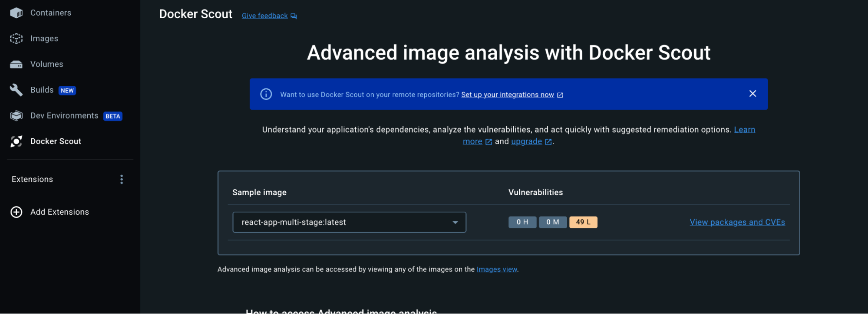Open the Builds menu item

[x=42, y=90]
